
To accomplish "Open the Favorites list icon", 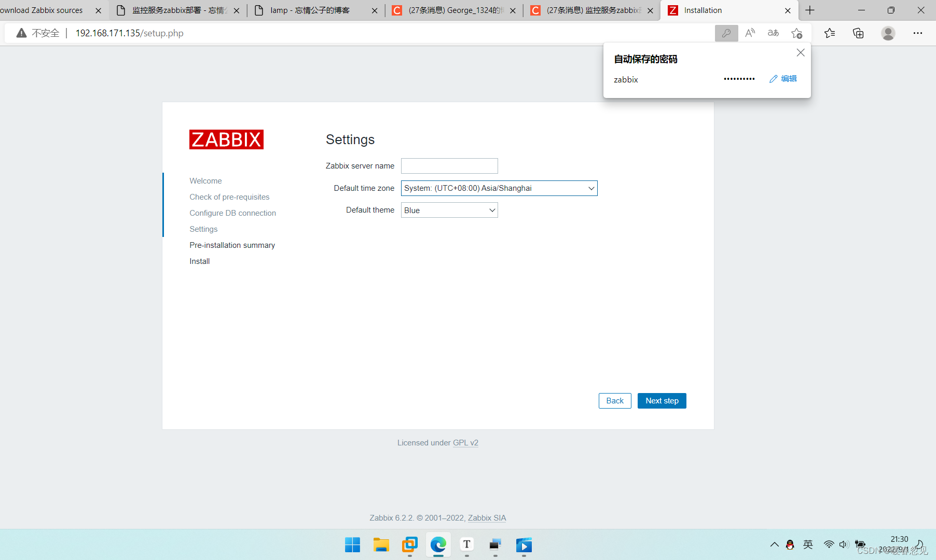I will (830, 33).
